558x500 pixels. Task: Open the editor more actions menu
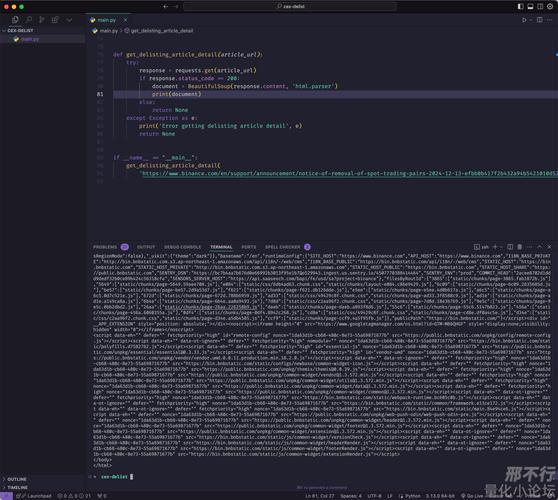[550, 20]
